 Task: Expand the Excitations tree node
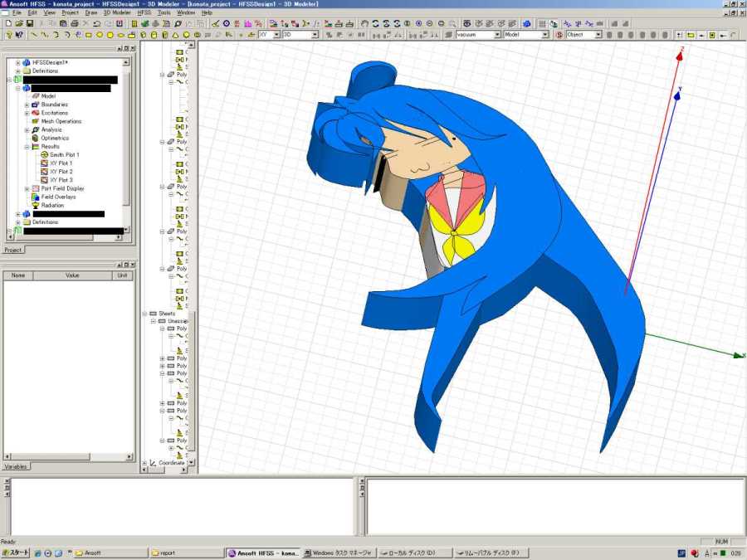pos(27,114)
